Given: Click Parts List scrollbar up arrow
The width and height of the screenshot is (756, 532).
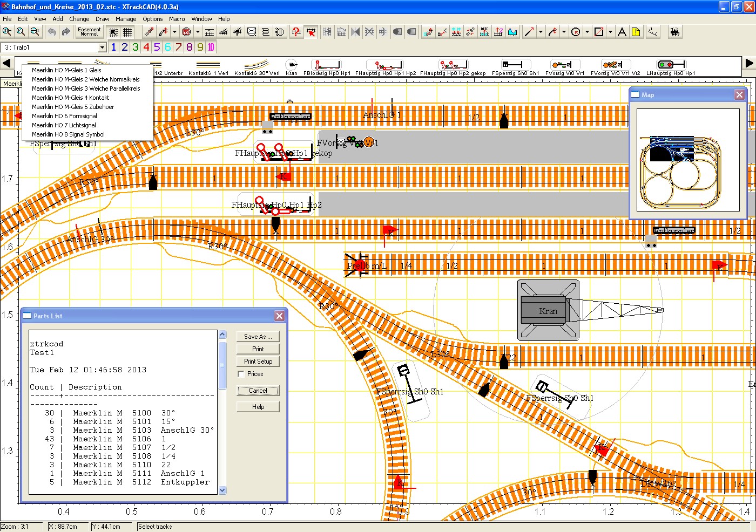Looking at the screenshot, I should [x=222, y=335].
